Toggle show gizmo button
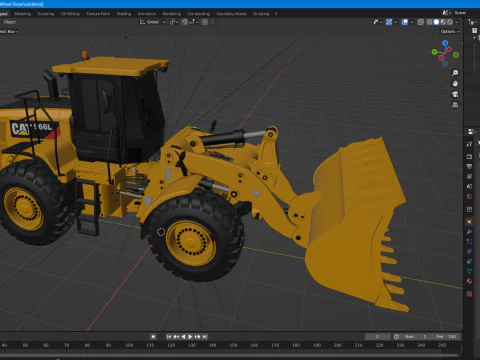The image size is (480, 360). (x=389, y=22)
